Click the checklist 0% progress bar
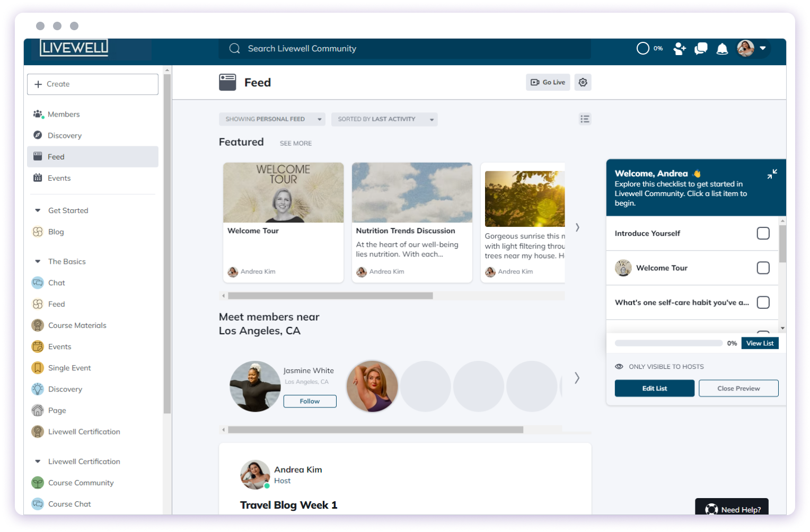The height and width of the screenshot is (532, 810). (668, 343)
